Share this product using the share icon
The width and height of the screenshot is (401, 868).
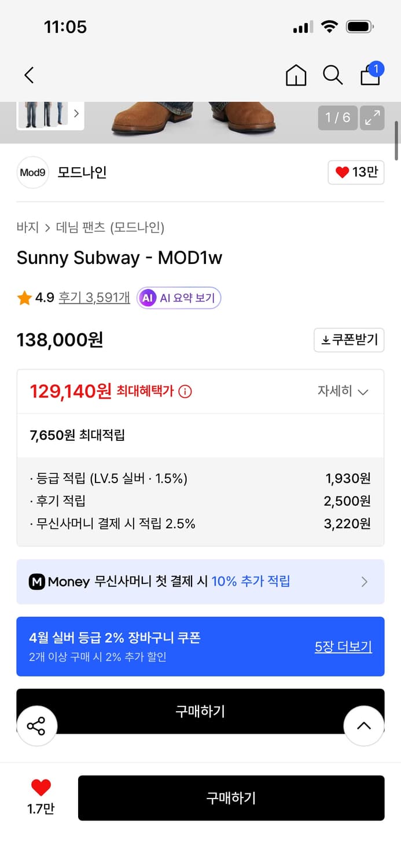click(37, 725)
